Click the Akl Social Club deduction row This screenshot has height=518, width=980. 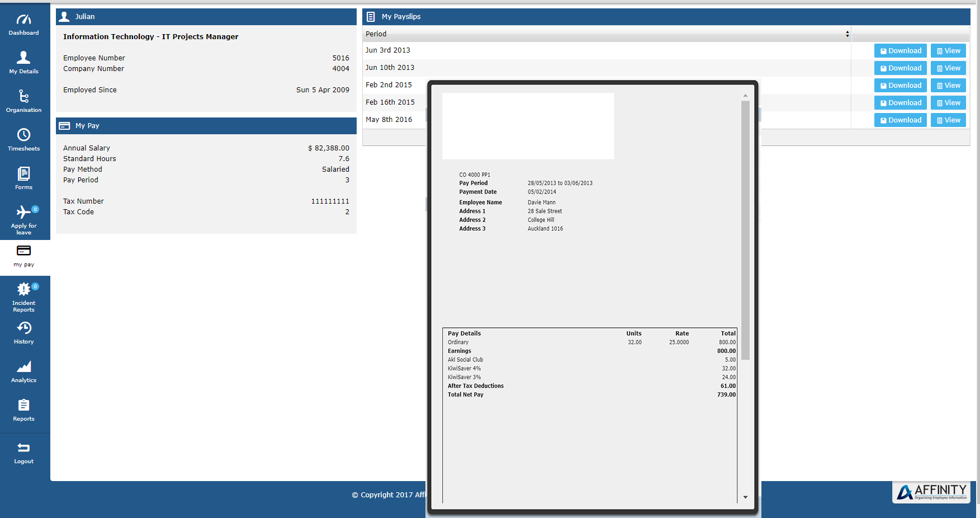(x=591, y=360)
